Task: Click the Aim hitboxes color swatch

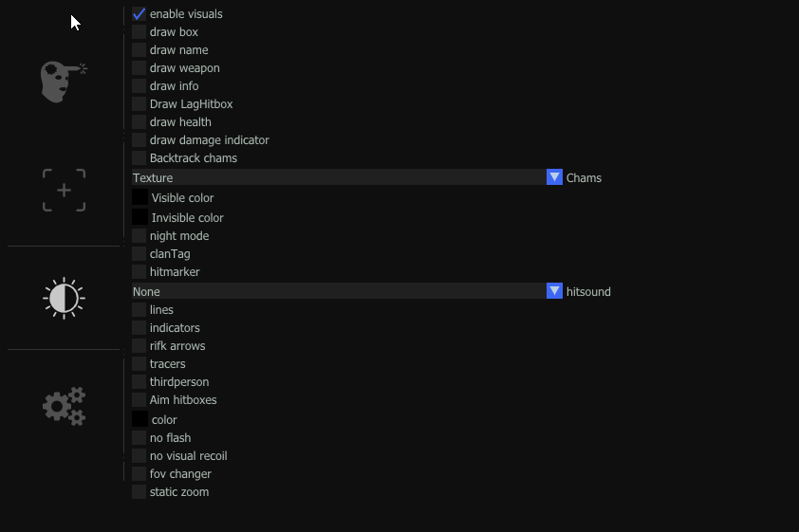Action: click(139, 419)
